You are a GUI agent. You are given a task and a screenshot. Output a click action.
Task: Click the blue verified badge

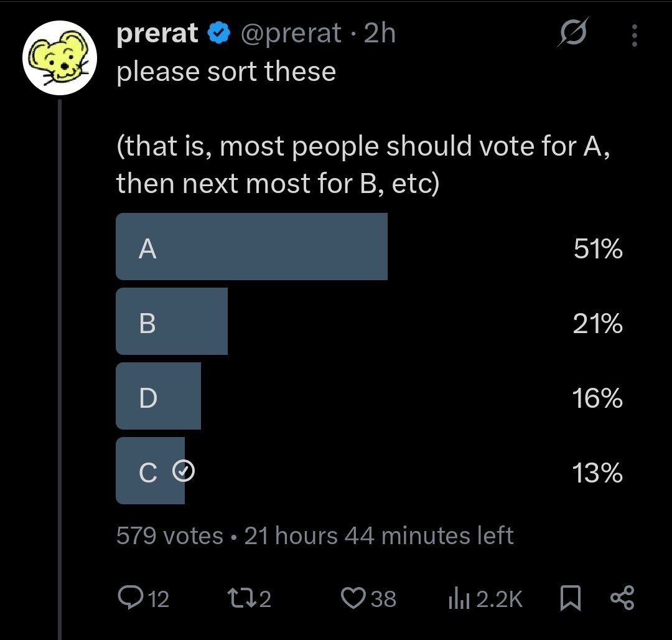coord(219,34)
